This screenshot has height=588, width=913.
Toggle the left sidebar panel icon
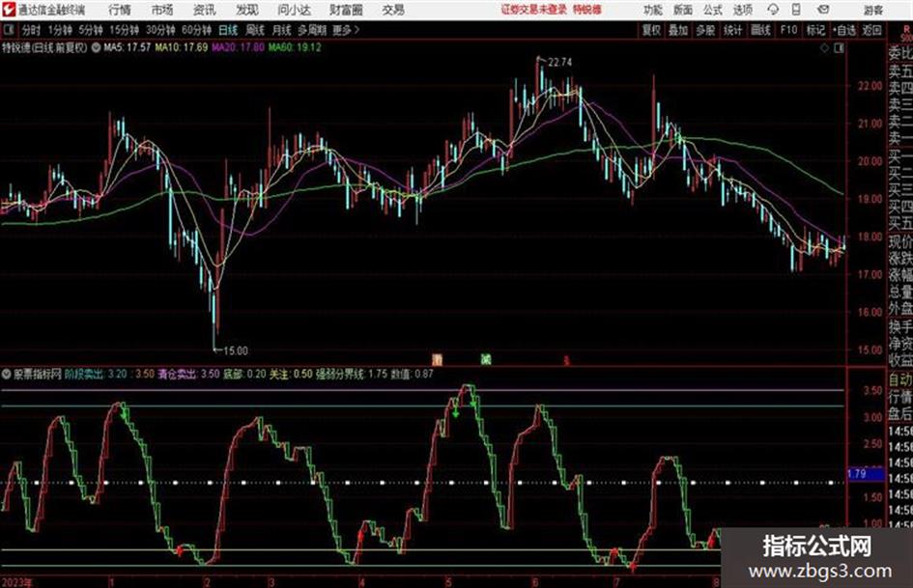8,30
